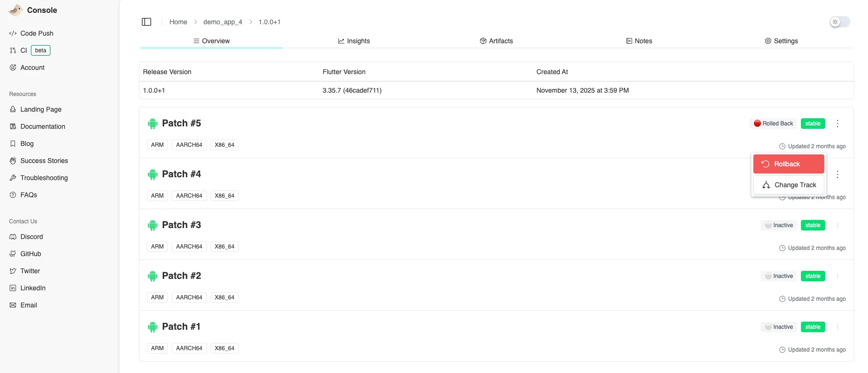Click Inactive badge on Patch #3
Screen dimensions: 868x373
tap(779, 225)
